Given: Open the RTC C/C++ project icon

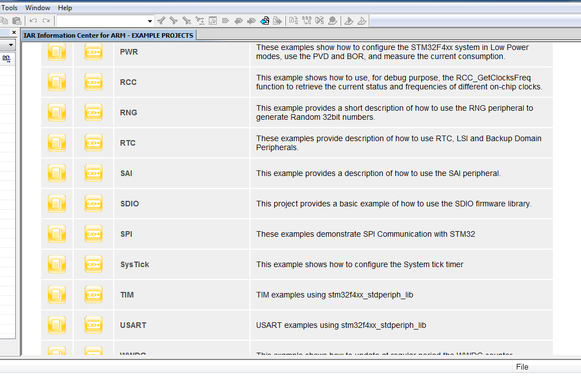Looking at the screenshot, I should tap(93, 143).
